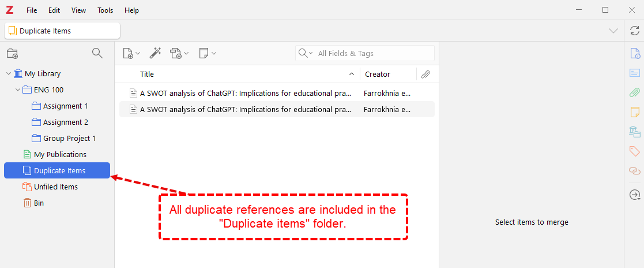644x268 pixels.
Task: Click the Add Item by Identifier wand
Action: pyautogui.click(x=155, y=53)
